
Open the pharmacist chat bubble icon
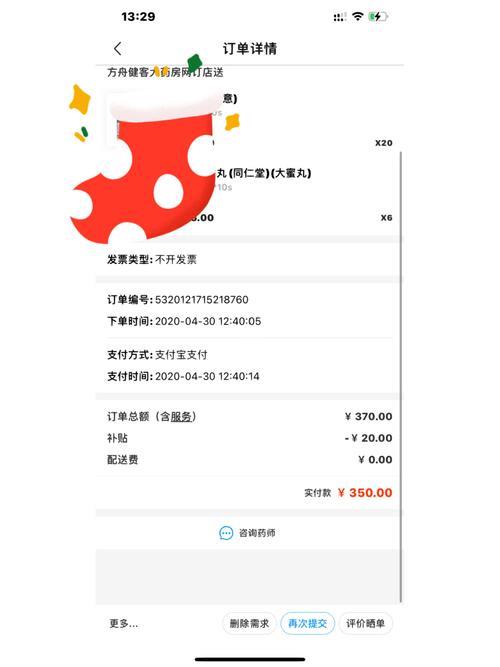point(226,533)
